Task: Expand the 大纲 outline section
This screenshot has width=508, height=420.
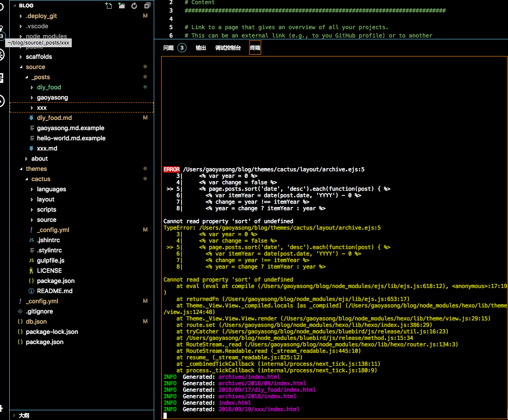Action: click(14, 415)
